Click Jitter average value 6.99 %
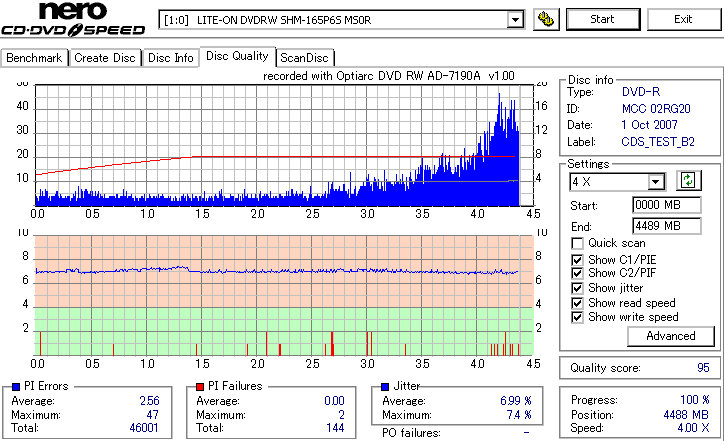The height and width of the screenshot is (441, 724). 516,401
